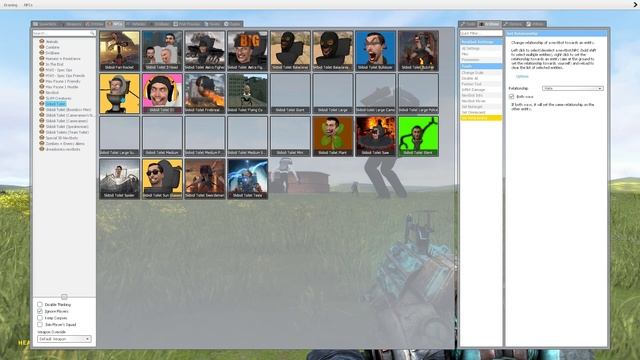Select the Skibidi Toilet Giant blank tile
The height and width of the screenshot is (360, 640).
click(290, 93)
